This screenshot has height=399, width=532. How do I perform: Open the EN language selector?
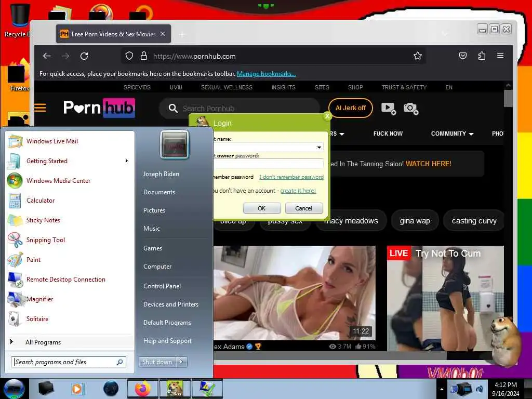tap(449, 87)
